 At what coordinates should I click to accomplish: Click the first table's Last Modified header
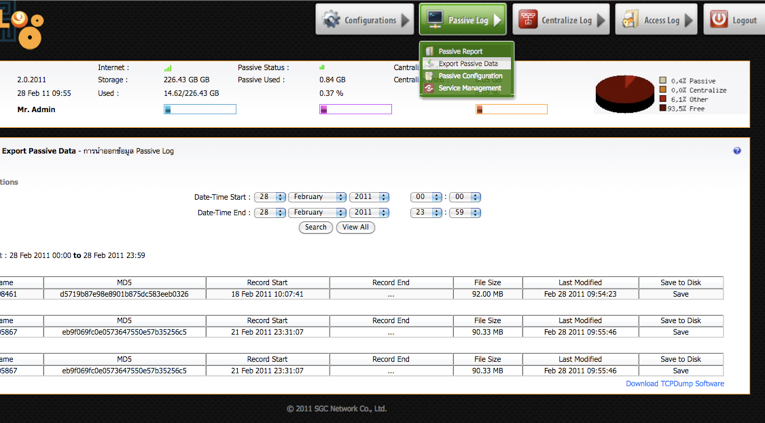click(x=580, y=282)
